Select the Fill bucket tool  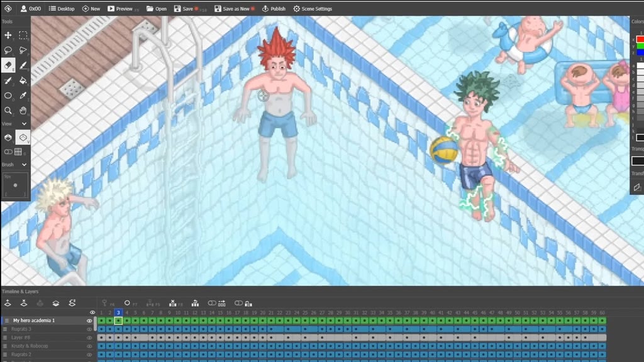click(23, 80)
